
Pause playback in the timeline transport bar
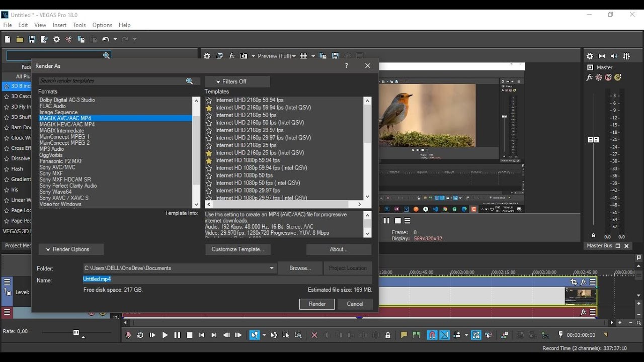click(177, 335)
